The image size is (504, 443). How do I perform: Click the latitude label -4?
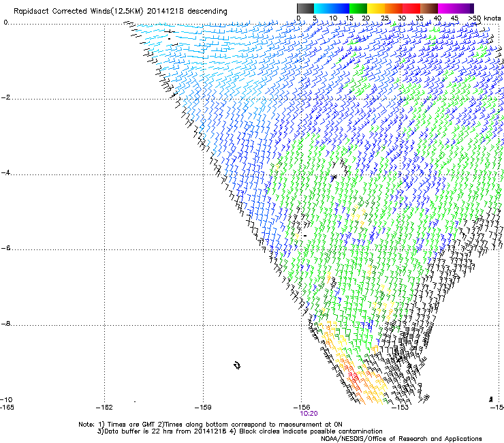coord(5,172)
